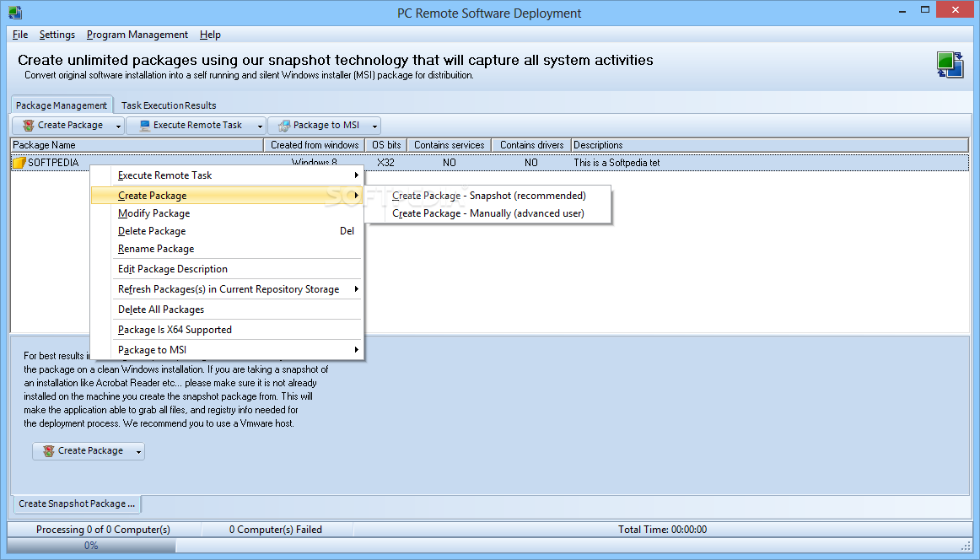
Task: Click the Package to MSI toolbar icon
Action: coord(285,126)
